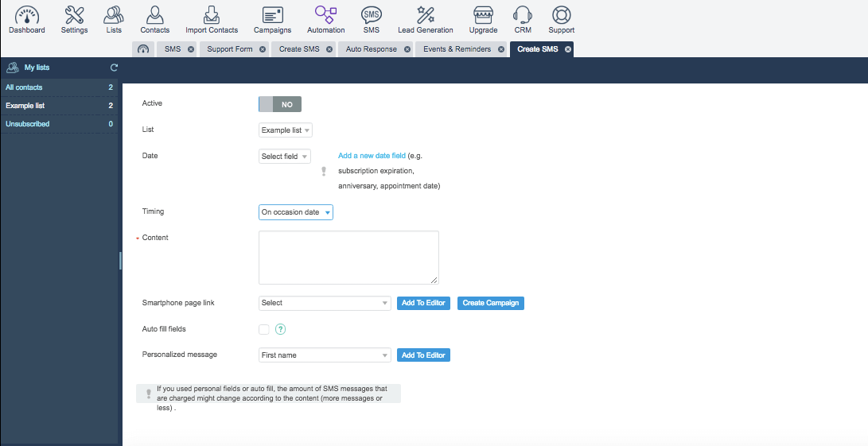Screen dimensions: 868x446
Task: Open the List dropdown showing Example list
Action: click(x=285, y=130)
